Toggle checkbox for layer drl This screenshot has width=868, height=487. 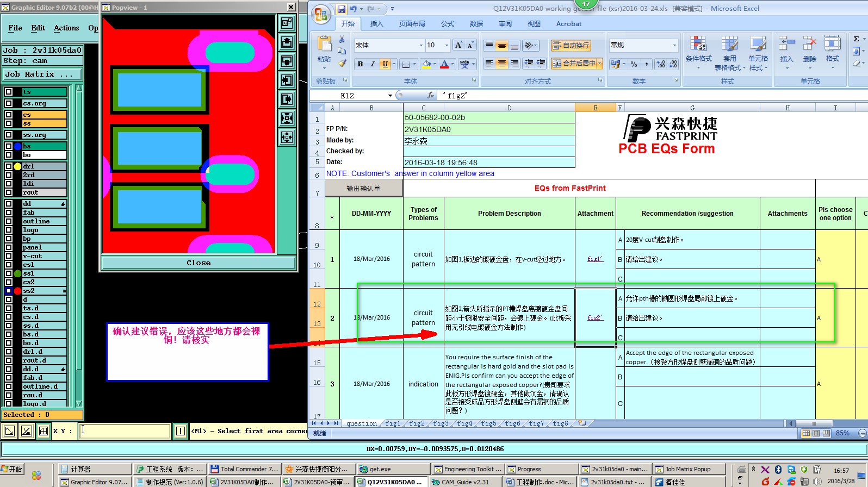click(x=9, y=166)
